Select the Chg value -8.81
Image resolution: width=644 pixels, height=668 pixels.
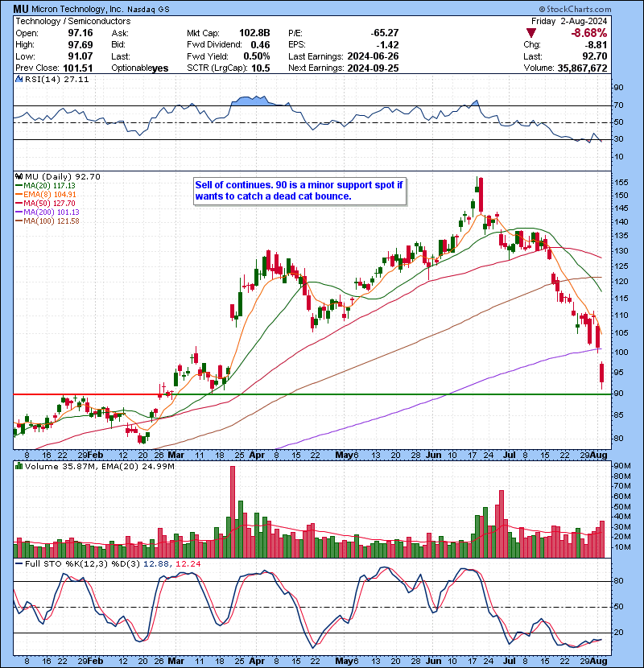click(596, 45)
